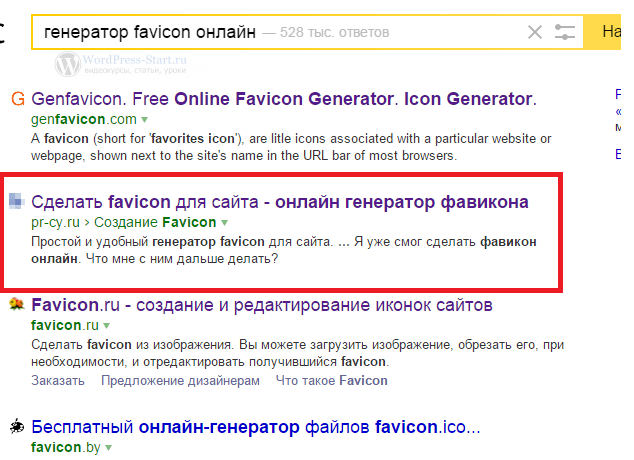Open the Что такое Favicon sitelink

pos(332,381)
